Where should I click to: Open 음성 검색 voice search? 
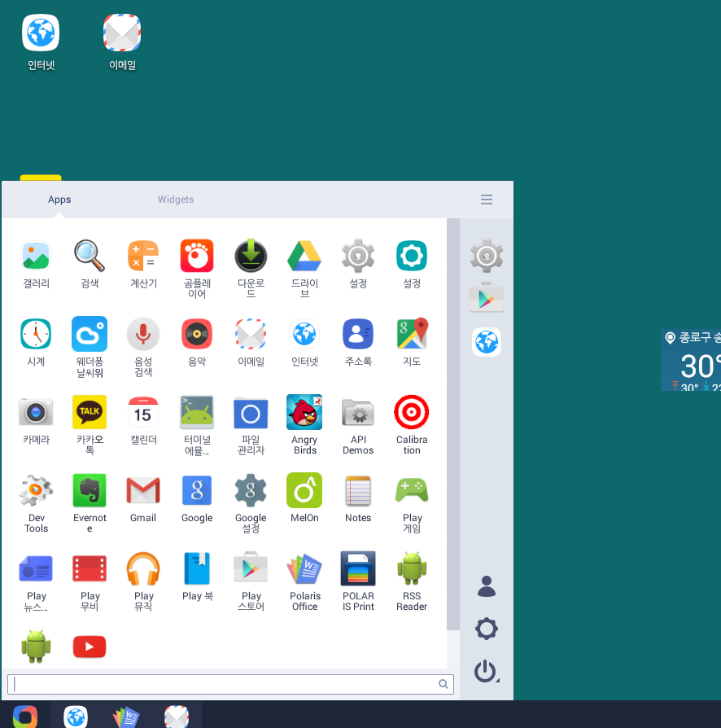pos(143,334)
